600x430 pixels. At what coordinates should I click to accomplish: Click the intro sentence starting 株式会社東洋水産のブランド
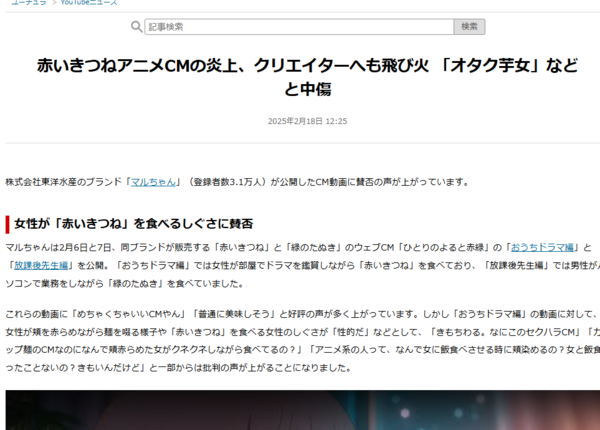tap(237, 182)
